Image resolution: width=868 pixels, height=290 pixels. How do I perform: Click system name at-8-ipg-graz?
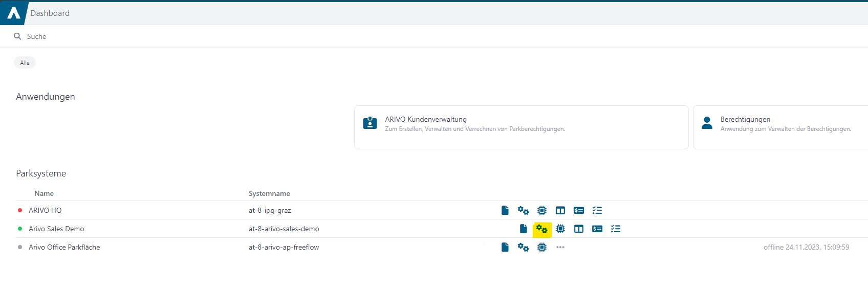point(270,210)
